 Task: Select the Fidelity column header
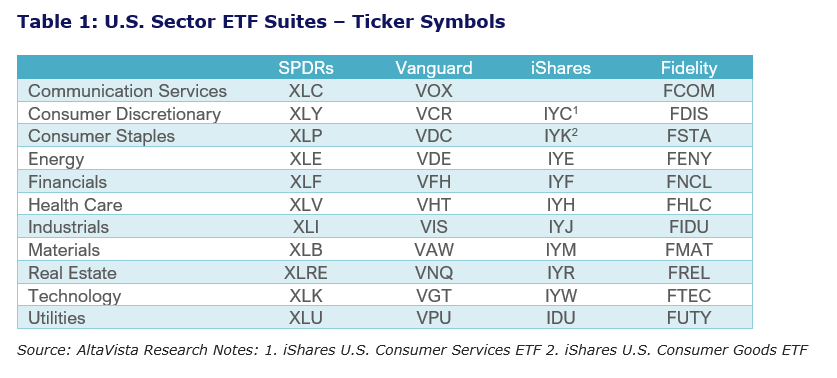tap(689, 68)
